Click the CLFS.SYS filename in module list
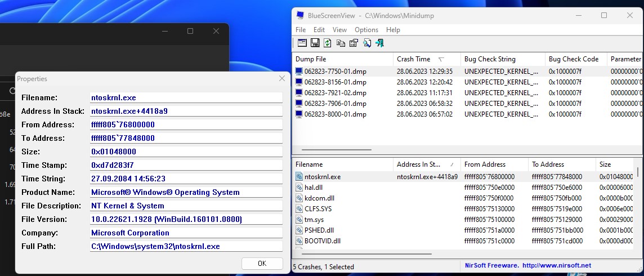 pyautogui.click(x=318, y=209)
